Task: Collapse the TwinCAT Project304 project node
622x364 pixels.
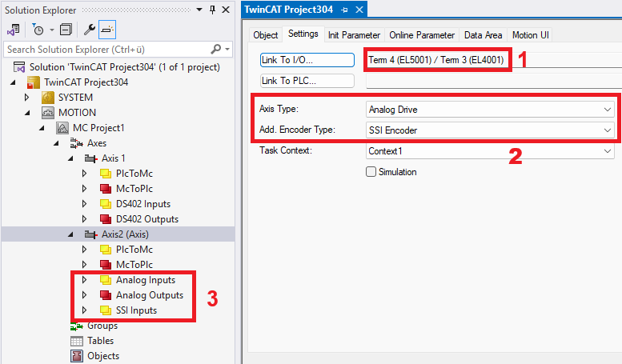Action: pyautogui.click(x=13, y=82)
